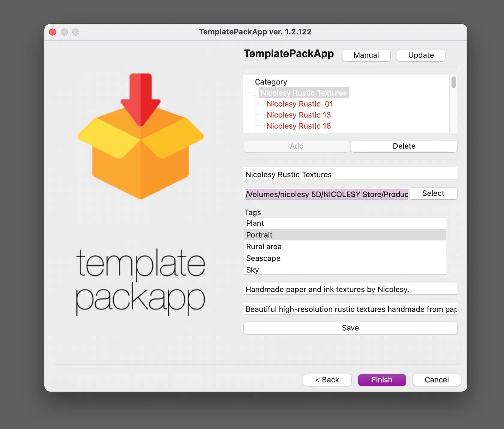This screenshot has width=504, height=429.
Task: Click the purple Finish button
Action: [382, 380]
